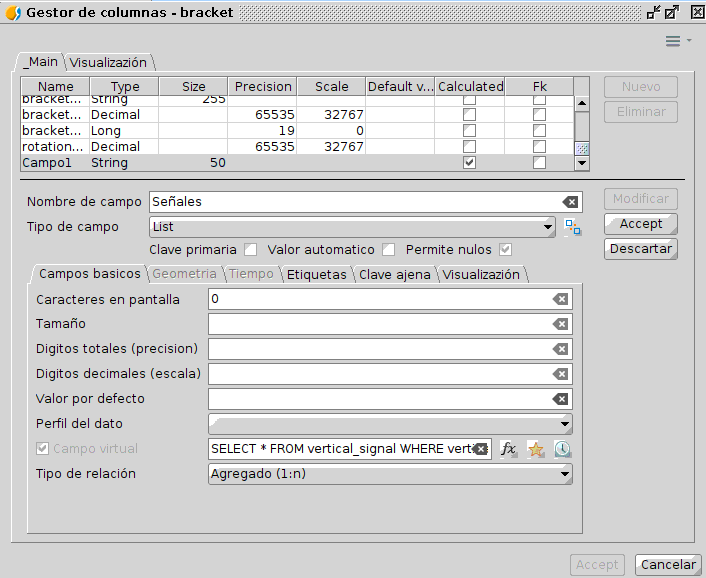Switch to the _Main tab
This screenshot has height=578, width=706.
pos(41,62)
